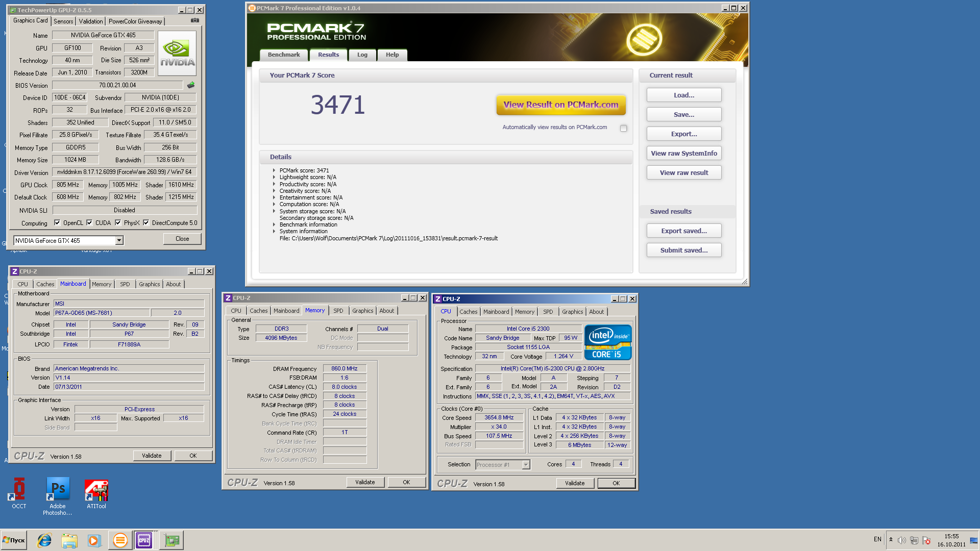980x551 pixels.
Task: Click the volume speaker tray icon
Action: point(902,540)
